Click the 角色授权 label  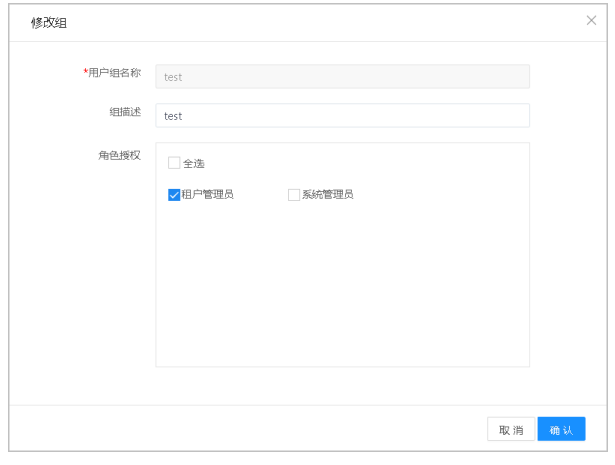pyautogui.click(x=119, y=155)
